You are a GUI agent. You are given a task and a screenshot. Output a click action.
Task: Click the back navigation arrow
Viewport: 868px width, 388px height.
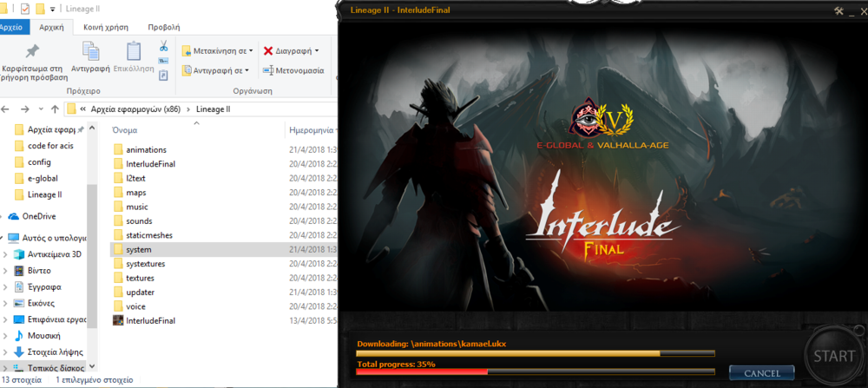(7, 109)
